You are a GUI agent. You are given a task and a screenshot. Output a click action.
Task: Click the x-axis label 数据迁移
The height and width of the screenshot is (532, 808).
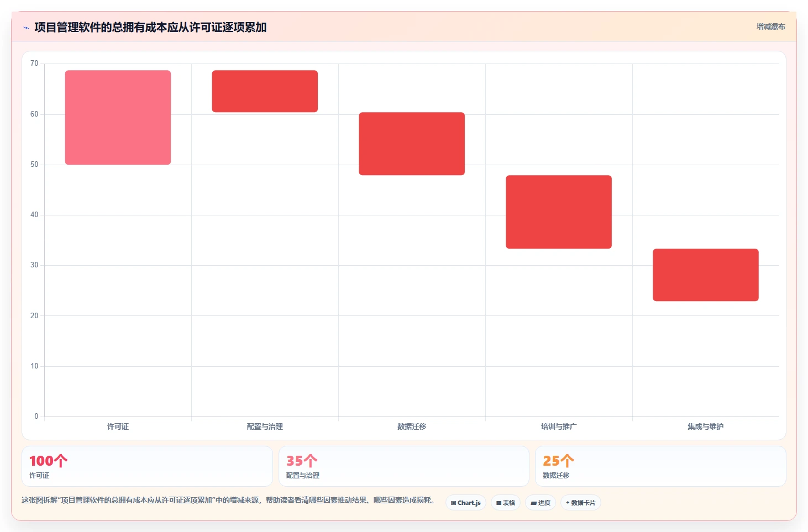412,426
